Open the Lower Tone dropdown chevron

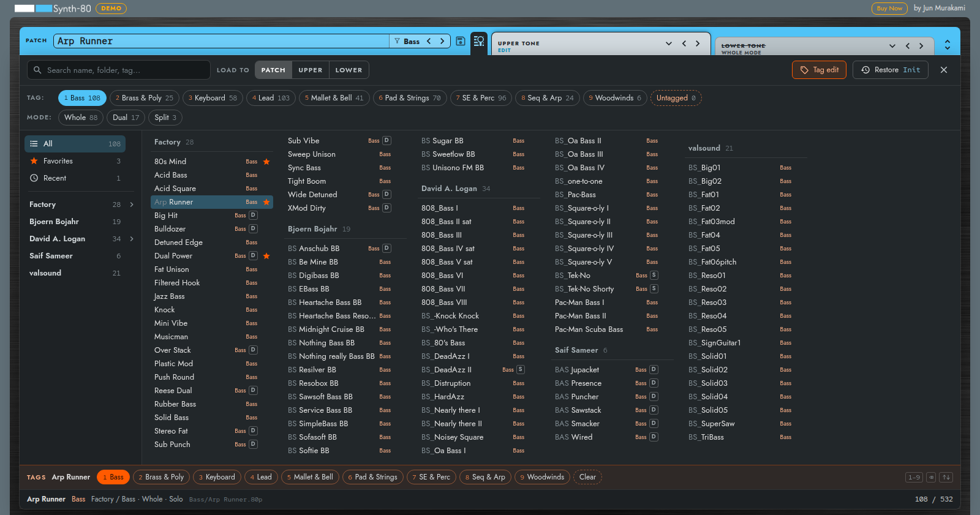click(892, 46)
